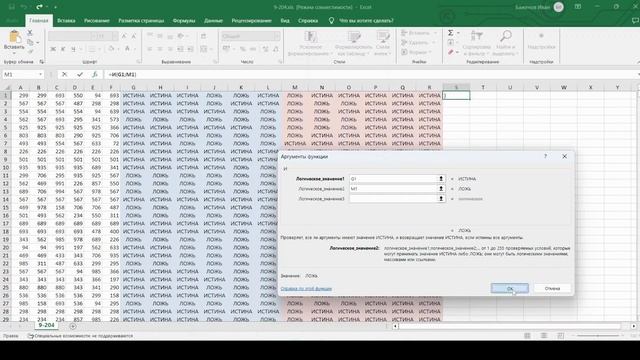Image resolution: width=640 pixels, height=360 pixels.
Task: Click the Sort and Filter icon
Action: [477, 37]
